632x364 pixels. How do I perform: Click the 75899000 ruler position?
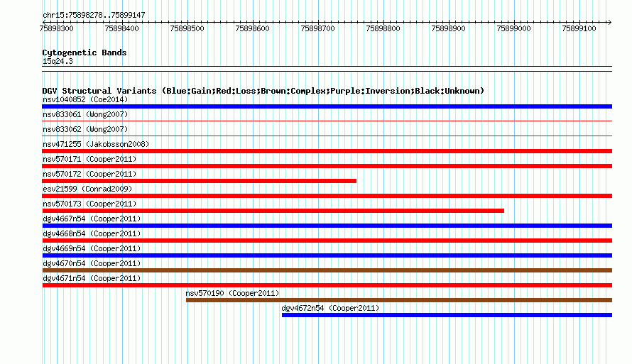pyautogui.click(x=513, y=28)
